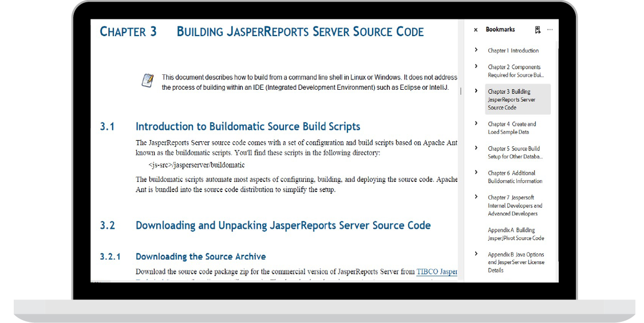Go to Chapter 1 Introduction bookmark

tap(513, 50)
